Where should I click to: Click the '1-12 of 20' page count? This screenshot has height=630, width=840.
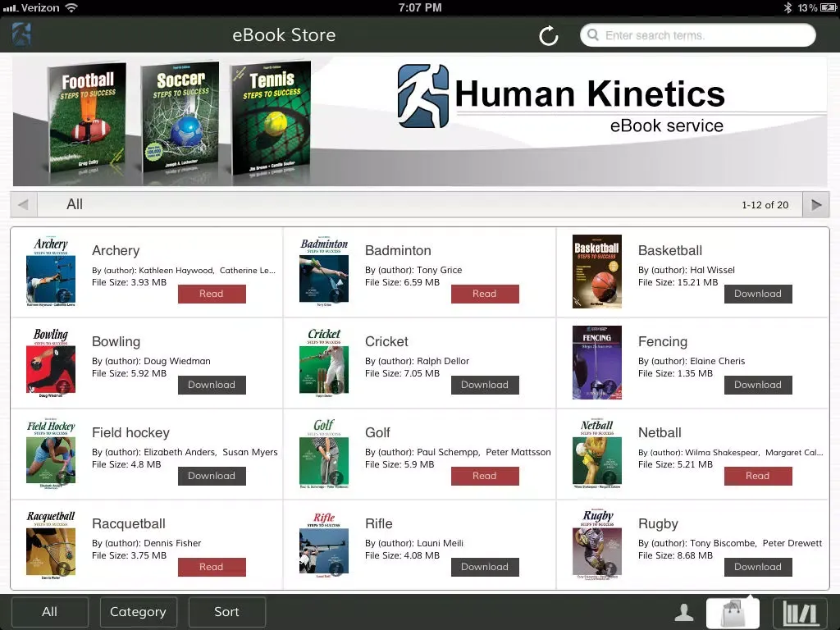pyautogui.click(x=765, y=204)
